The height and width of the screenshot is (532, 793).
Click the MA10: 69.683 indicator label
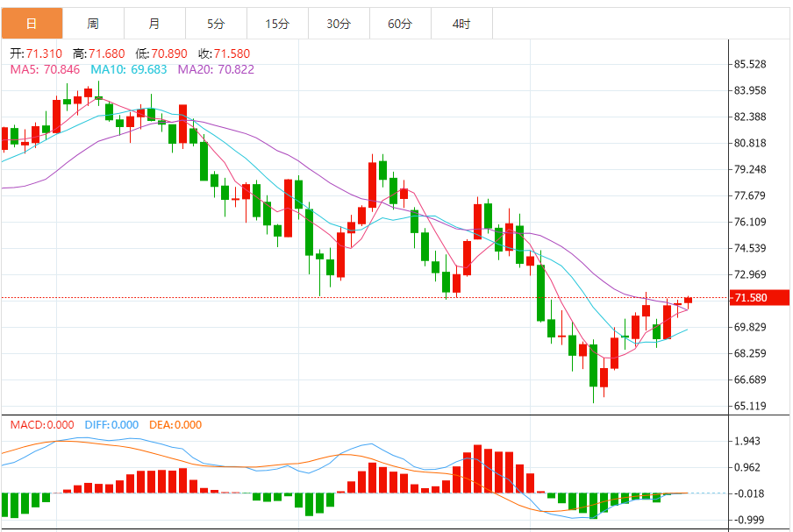coord(128,69)
